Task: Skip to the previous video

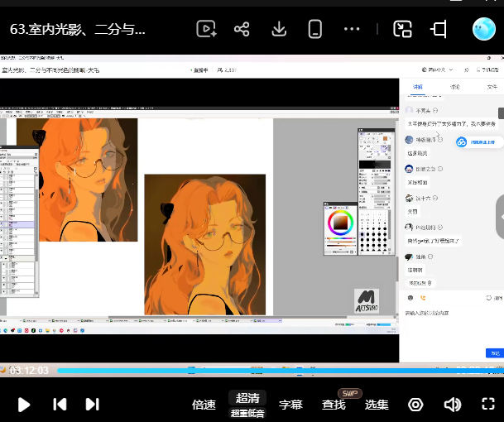Action: coord(60,405)
